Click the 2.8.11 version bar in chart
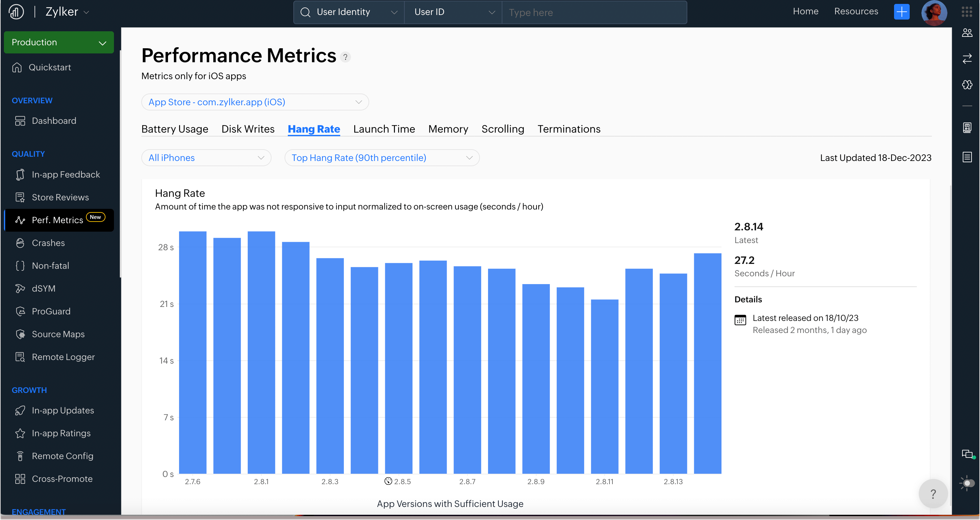 pos(604,386)
